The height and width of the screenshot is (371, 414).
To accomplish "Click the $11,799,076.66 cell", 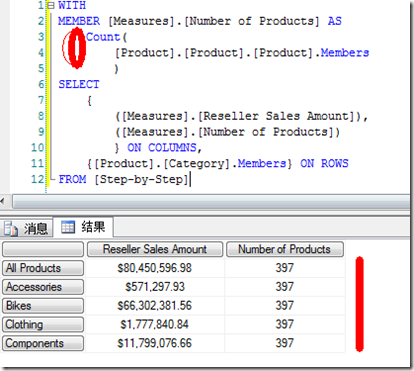I will [x=155, y=343].
